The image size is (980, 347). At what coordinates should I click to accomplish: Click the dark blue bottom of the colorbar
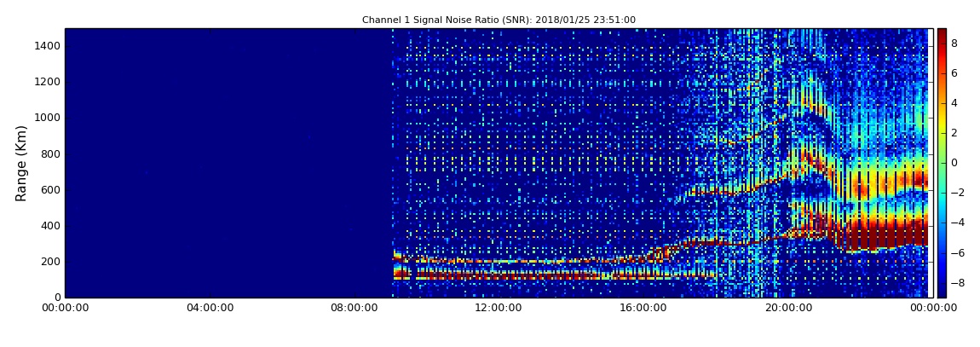[942, 291]
